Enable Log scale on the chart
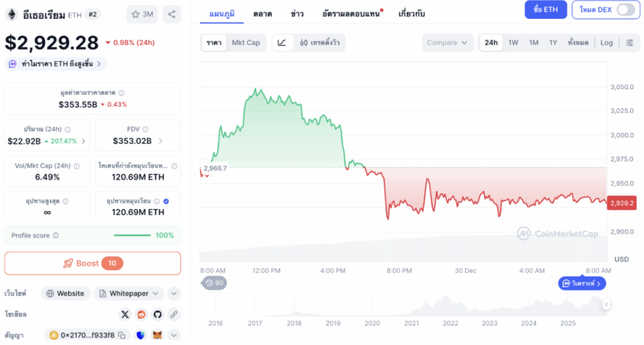 606,43
